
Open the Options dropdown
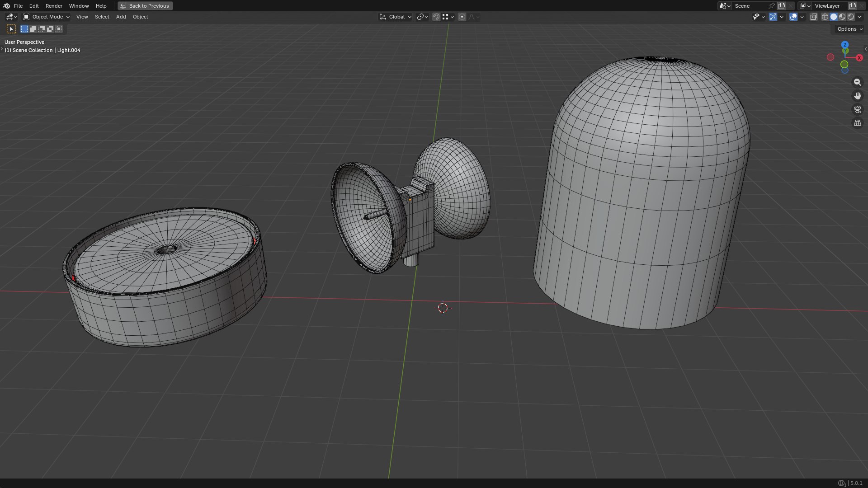click(850, 29)
